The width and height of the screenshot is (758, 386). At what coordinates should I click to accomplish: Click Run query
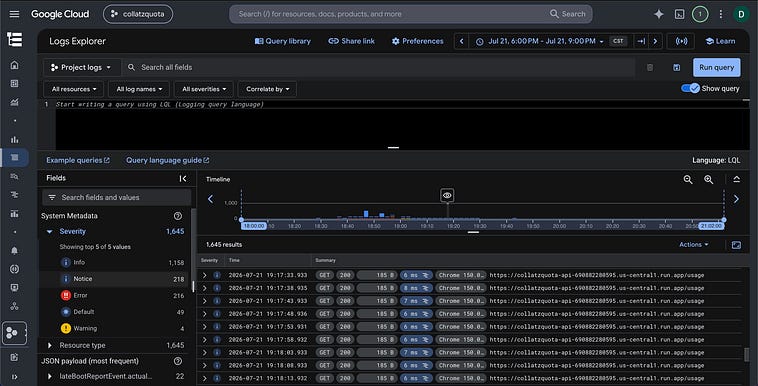(x=716, y=67)
